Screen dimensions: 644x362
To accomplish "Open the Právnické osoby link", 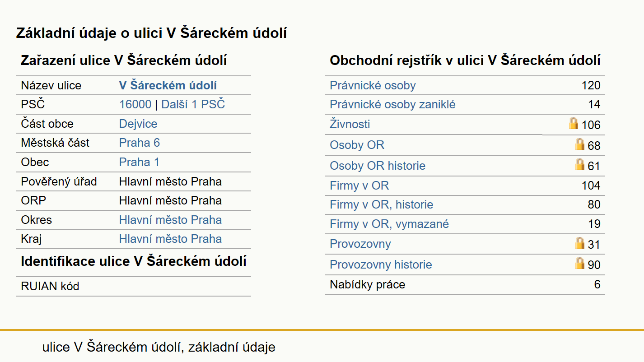I will point(373,85).
